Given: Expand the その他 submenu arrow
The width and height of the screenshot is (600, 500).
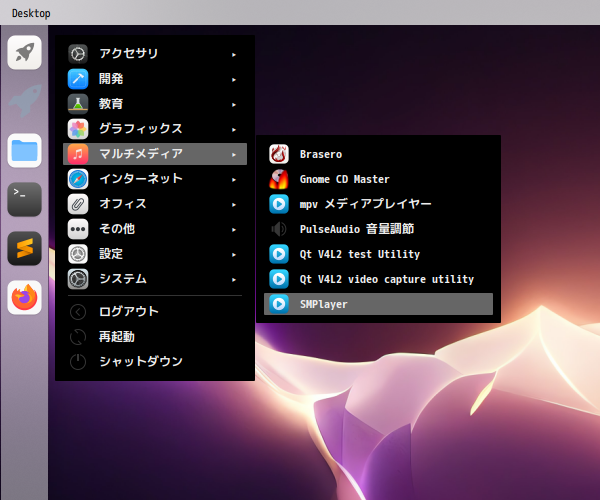Looking at the screenshot, I should (x=234, y=230).
